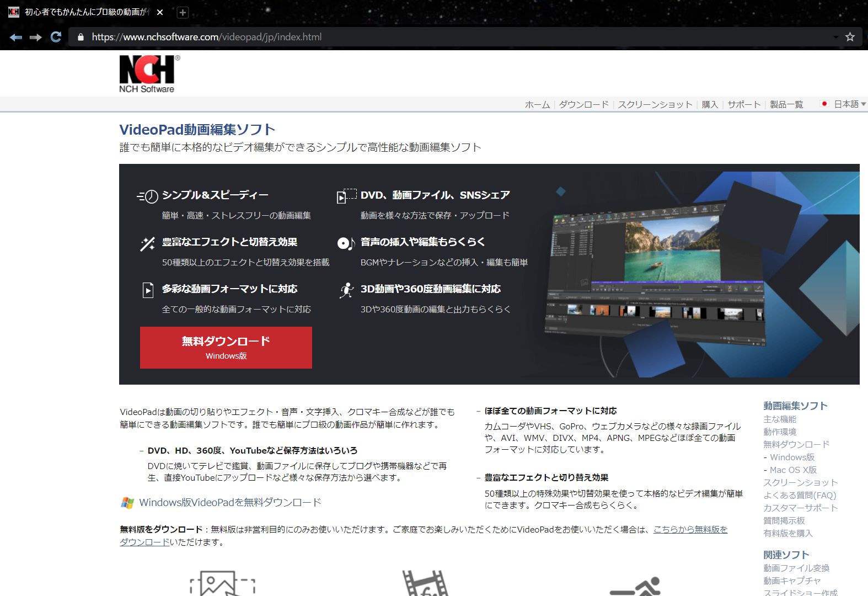The height and width of the screenshot is (596, 868).
Task: Open the サポート menu link
Action: pyautogui.click(x=744, y=104)
